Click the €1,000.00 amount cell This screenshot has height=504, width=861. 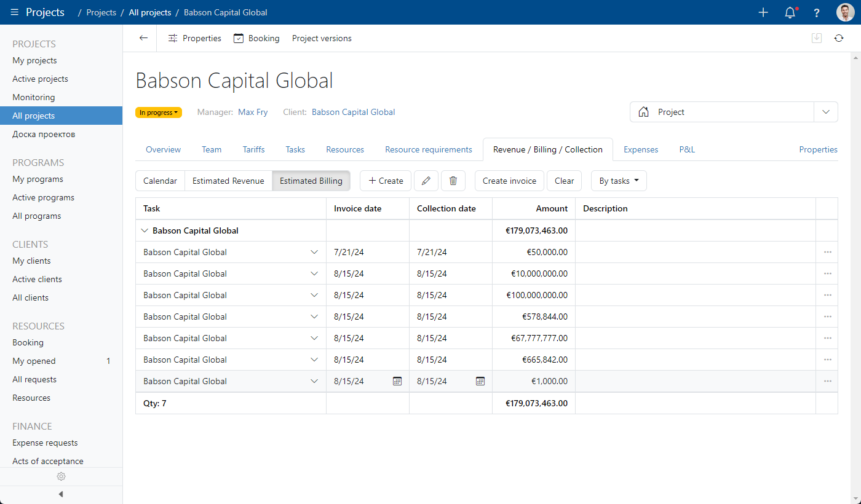[534, 381]
